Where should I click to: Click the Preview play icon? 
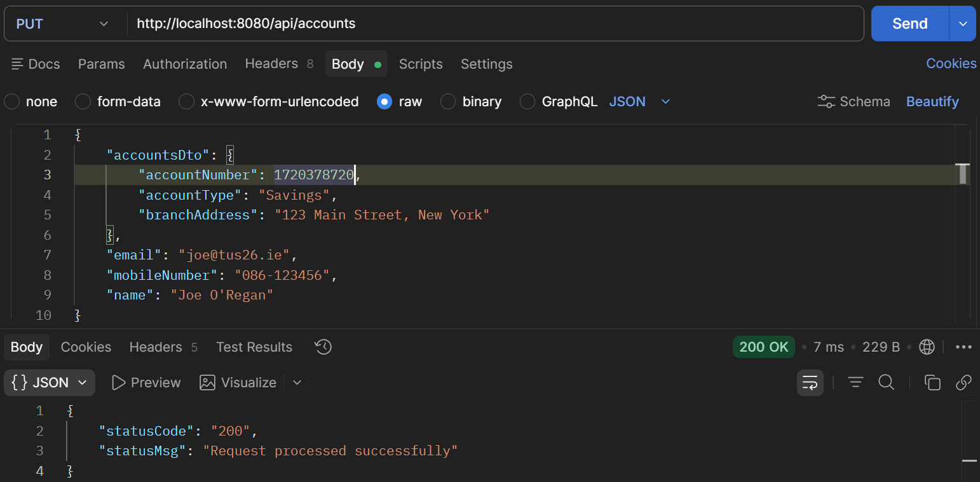click(x=118, y=383)
